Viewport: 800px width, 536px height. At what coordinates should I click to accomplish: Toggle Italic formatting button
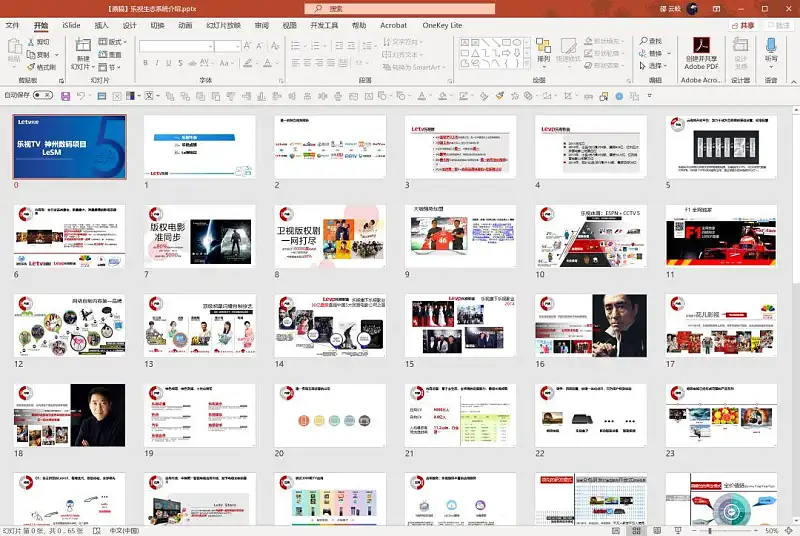pos(157,63)
